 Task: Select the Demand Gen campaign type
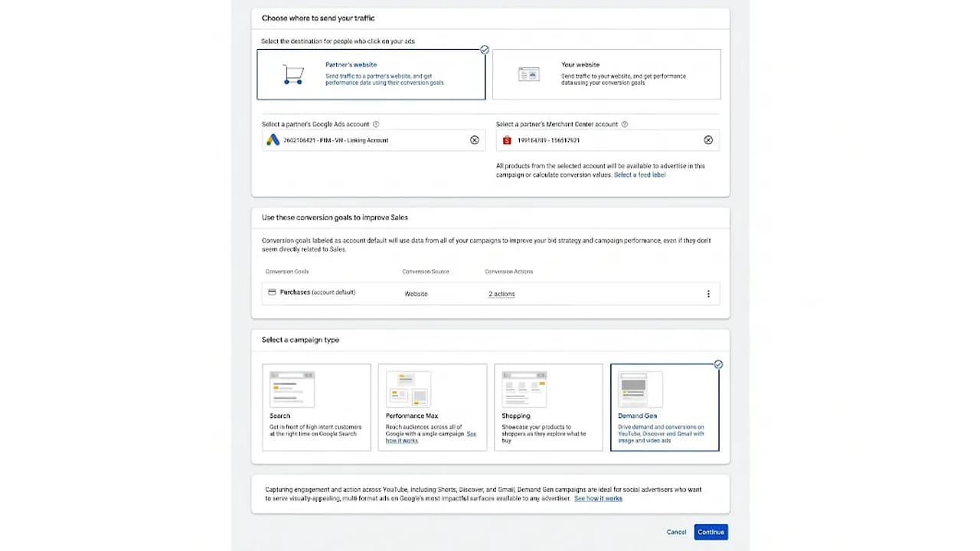click(665, 407)
